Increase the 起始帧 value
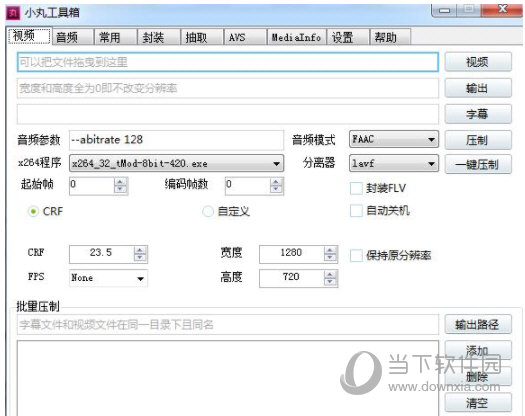525x416 pixels. click(x=120, y=181)
